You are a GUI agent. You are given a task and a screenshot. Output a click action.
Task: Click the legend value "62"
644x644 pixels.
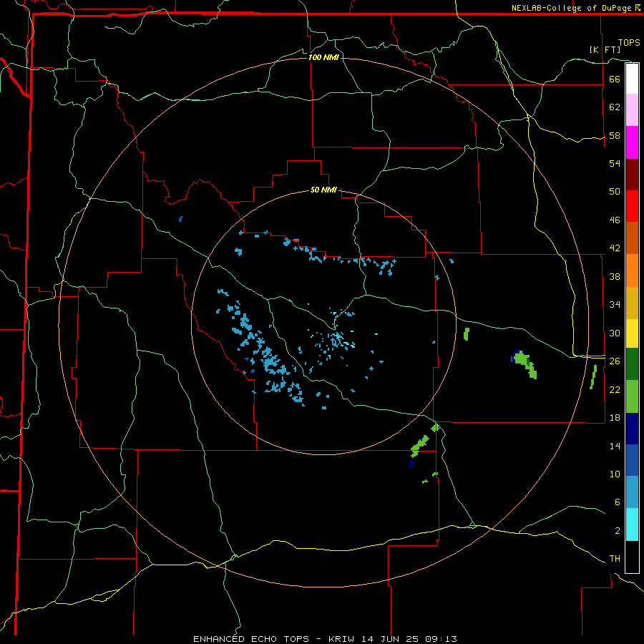pyautogui.click(x=615, y=107)
